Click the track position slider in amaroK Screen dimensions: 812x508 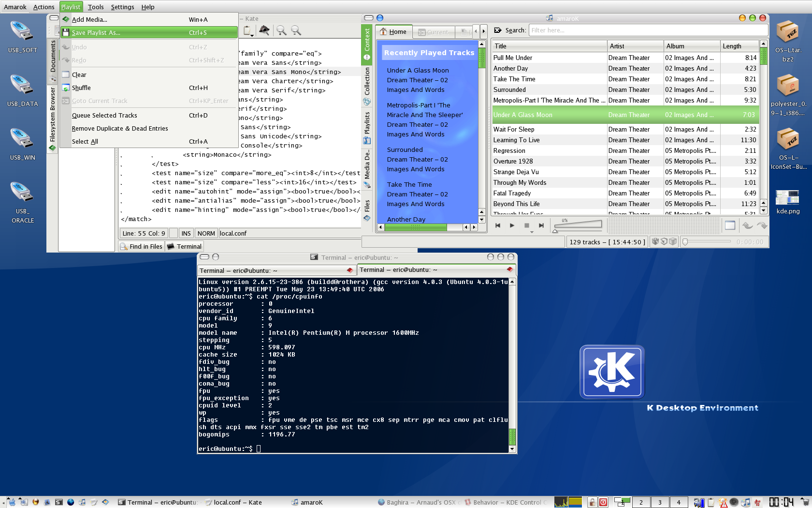[707, 242]
